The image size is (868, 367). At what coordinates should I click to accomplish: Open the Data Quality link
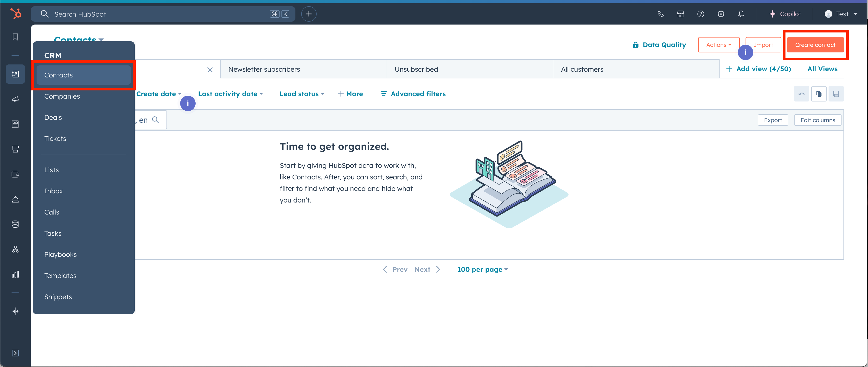point(659,45)
